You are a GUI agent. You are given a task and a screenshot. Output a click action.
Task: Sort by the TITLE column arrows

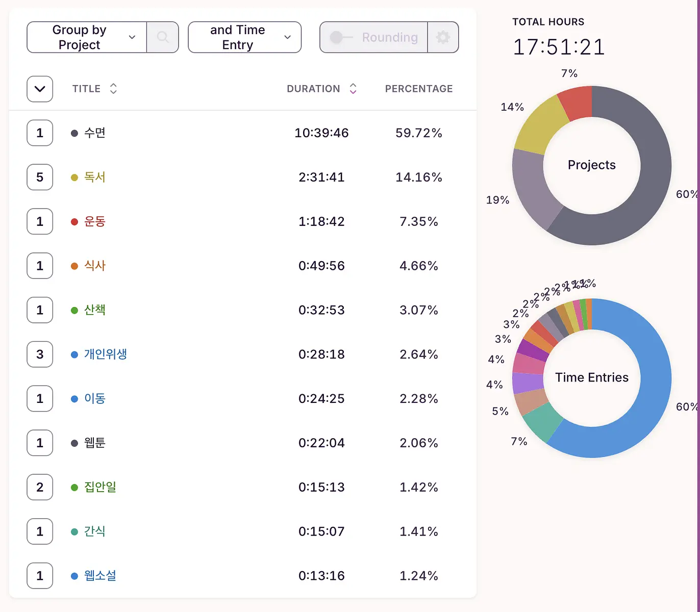pyautogui.click(x=113, y=89)
